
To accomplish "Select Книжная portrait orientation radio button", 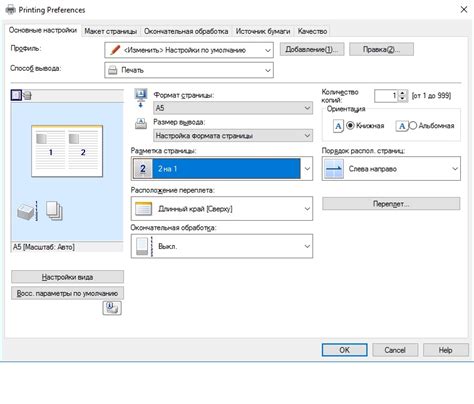I will coord(350,126).
